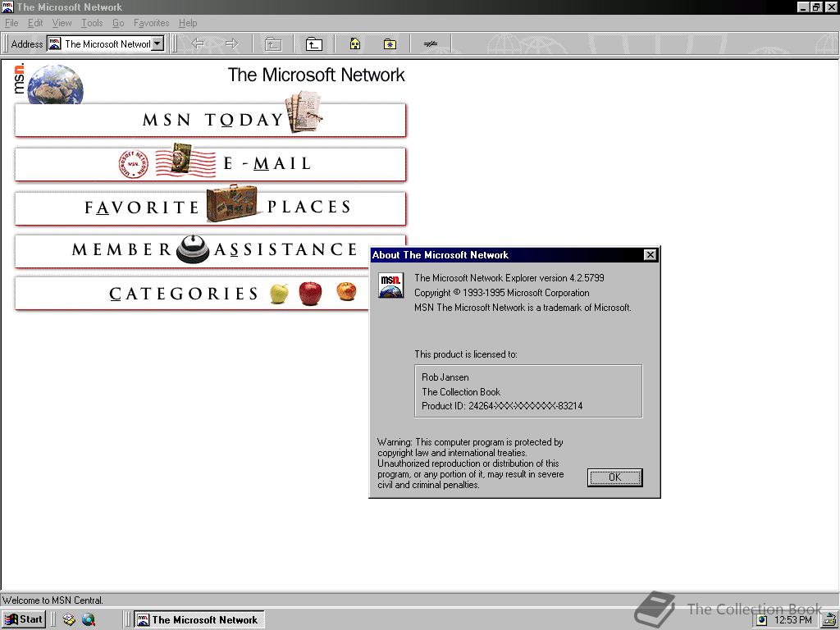The image size is (840, 630).
Task: Open the Favorites menu
Action: (x=151, y=23)
